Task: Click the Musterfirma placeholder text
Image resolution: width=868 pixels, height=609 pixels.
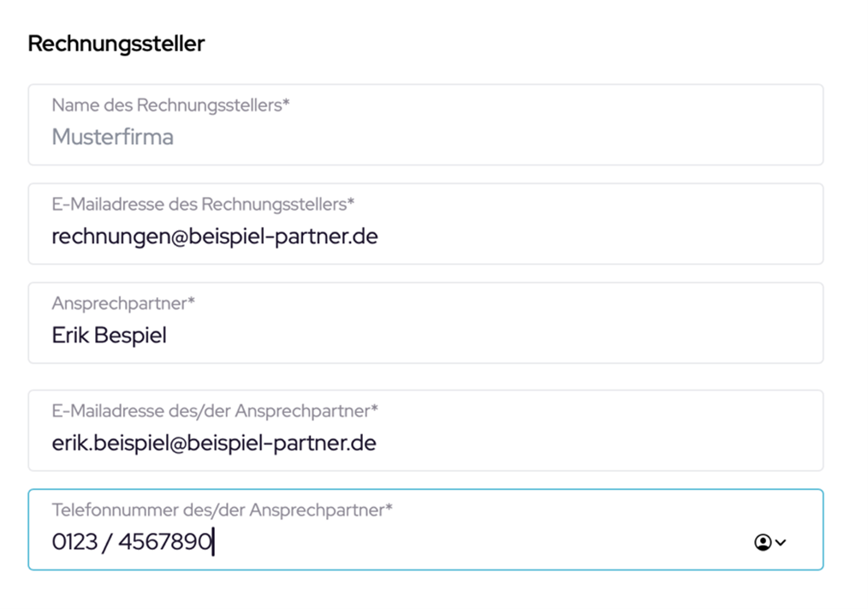Action: 112,137
